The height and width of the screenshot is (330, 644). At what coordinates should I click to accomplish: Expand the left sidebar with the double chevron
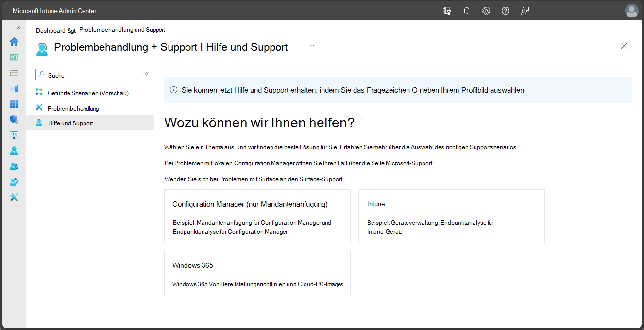click(x=19, y=27)
